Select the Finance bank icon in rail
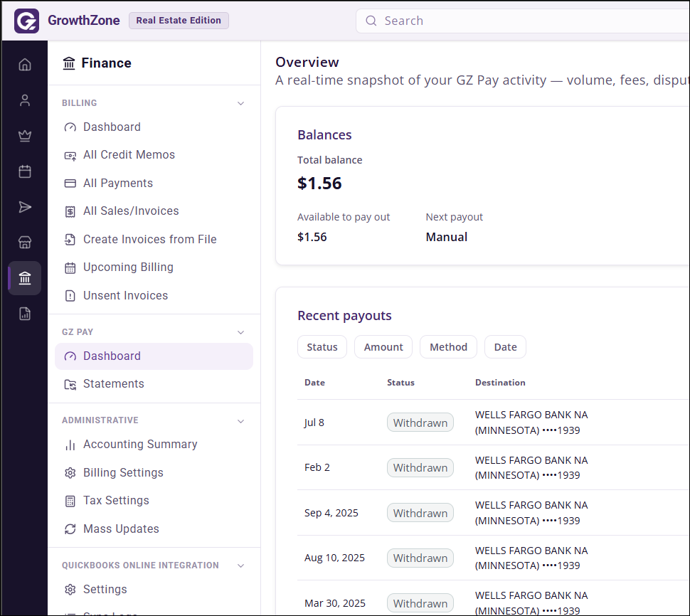This screenshot has width=690, height=616. (x=25, y=278)
